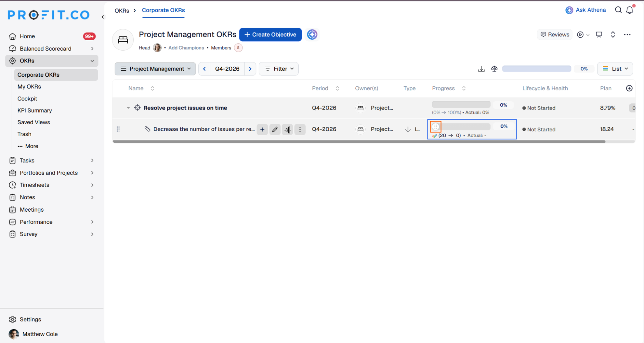Click Add Champions link
The height and width of the screenshot is (343, 644).
(186, 48)
